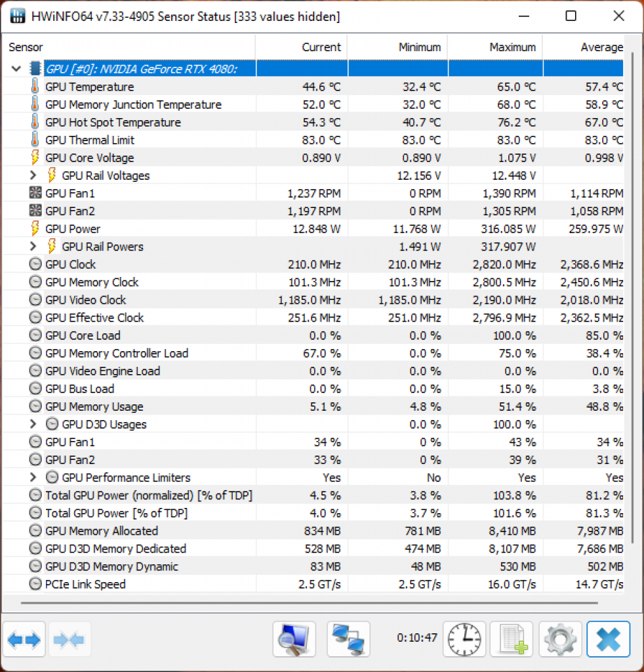644x672 pixels.
Task: Open the remote network computers icon
Action: click(348, 639)
